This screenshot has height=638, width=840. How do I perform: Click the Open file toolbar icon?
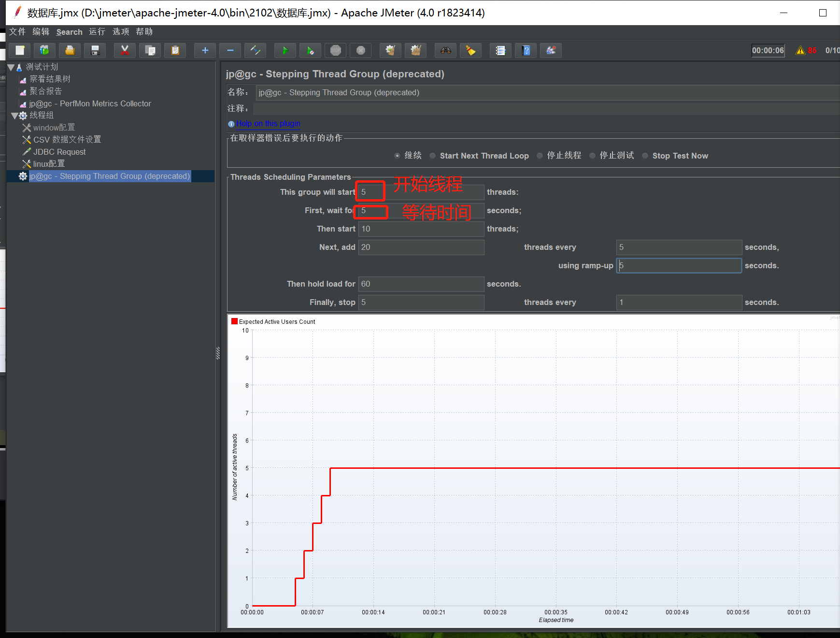pos(70,50)
